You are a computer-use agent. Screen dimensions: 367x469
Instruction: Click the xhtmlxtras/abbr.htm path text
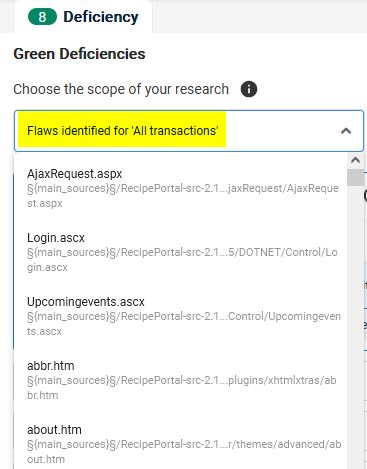(x=182, y=388)
